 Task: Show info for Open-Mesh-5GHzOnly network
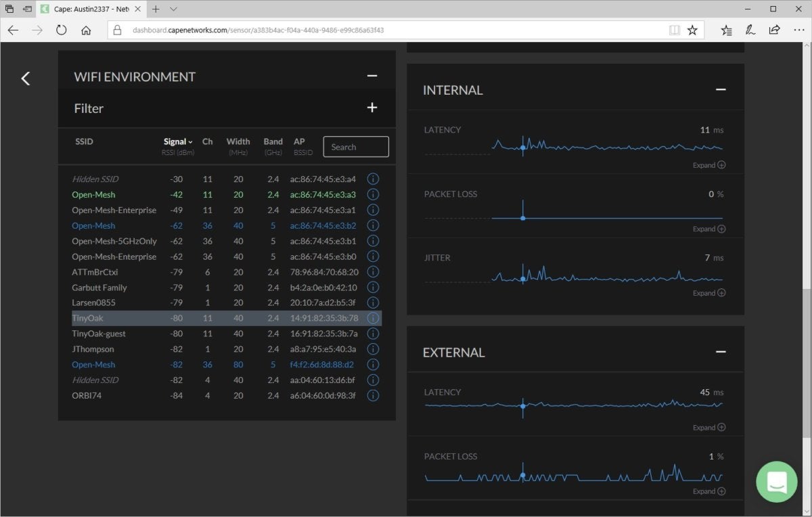(x=373, y=241)
